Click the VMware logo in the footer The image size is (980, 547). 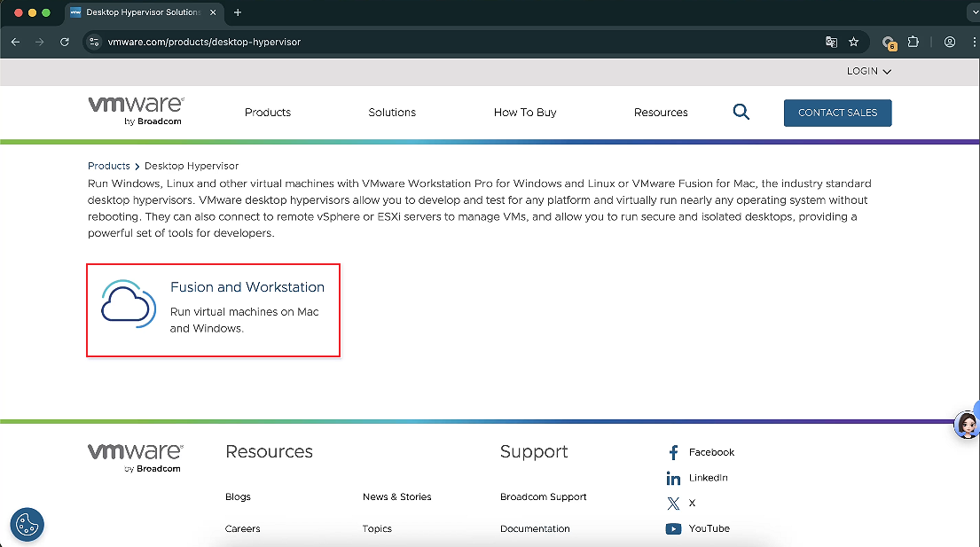tap(135, 457)
